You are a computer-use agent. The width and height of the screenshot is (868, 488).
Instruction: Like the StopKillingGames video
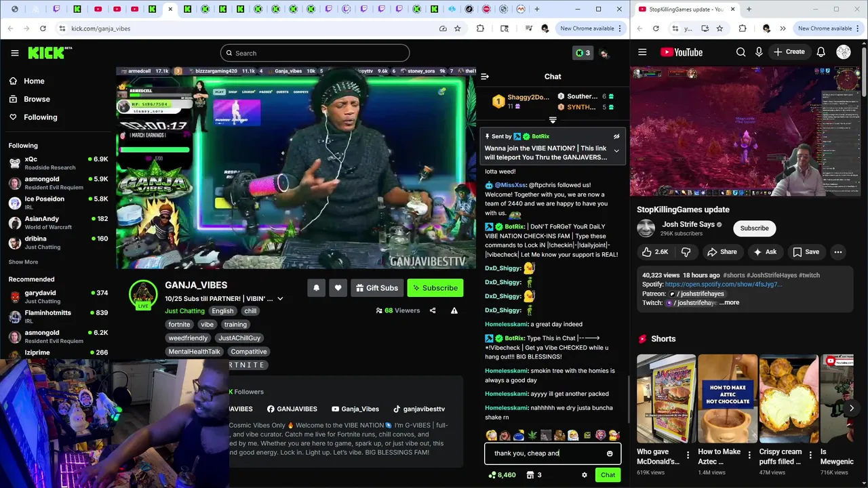(655, 252)
